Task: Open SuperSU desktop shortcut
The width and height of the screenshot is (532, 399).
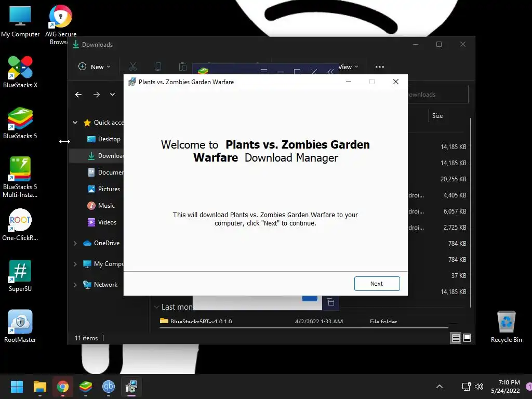Action: point(20,275)
